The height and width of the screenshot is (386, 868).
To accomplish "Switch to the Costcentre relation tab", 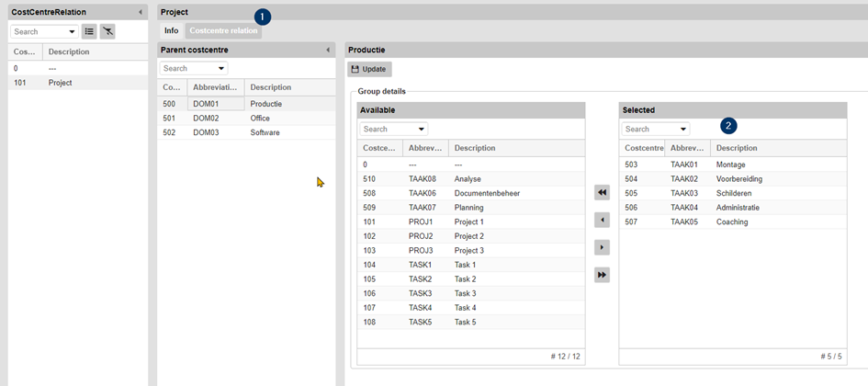I will (223, 30).
